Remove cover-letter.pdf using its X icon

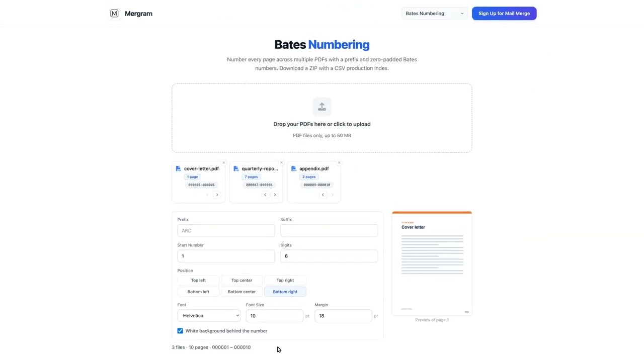(224, 163)
